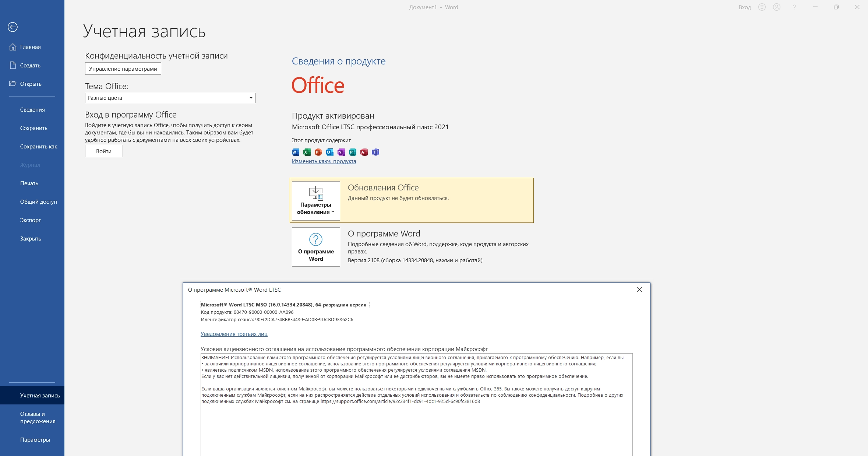Click the Word app icon
Viewport: 868px width, 456px height.
pyautogui.click(x=296, y=152)
